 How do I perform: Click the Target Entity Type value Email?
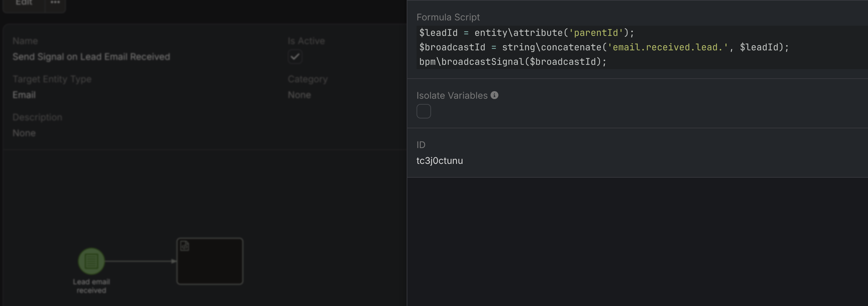point(24,95)
